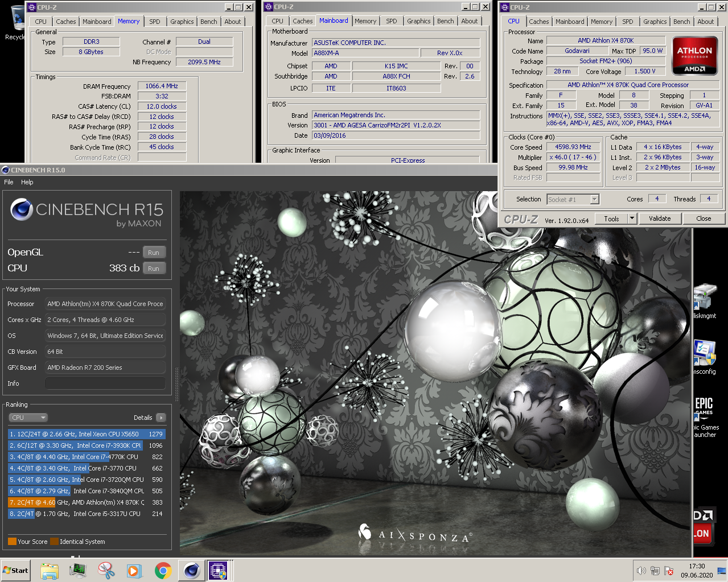Image resolution: width=728 pixels, height=582 pixels.
Task: Open the Cinebench File menu
Action: pos(9,182)
